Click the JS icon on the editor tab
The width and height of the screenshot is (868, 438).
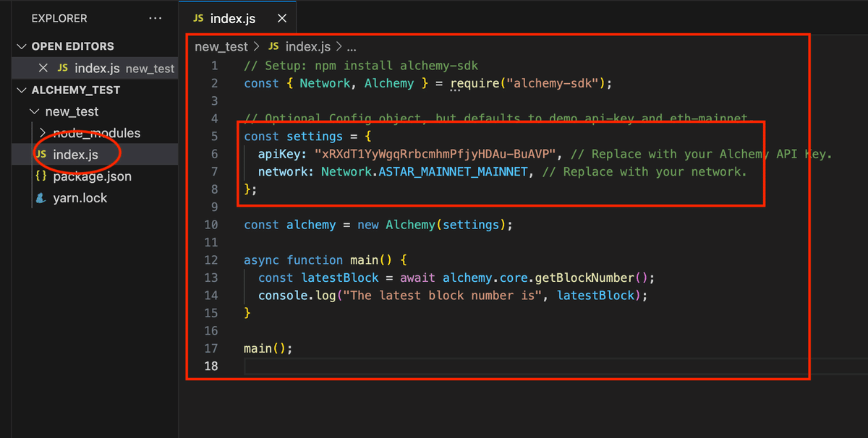(198, 18)
